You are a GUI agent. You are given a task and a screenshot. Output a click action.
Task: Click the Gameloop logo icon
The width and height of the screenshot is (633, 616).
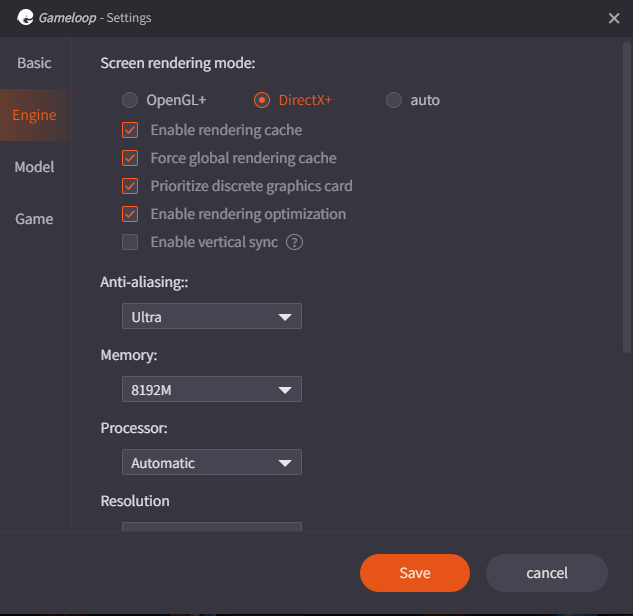pos(25,17)
